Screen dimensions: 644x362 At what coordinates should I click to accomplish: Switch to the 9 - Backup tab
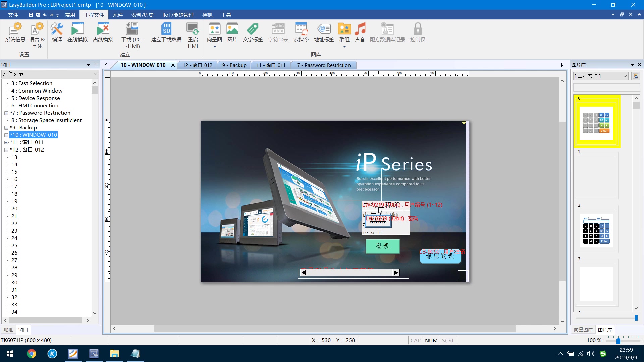coord(234,65)
